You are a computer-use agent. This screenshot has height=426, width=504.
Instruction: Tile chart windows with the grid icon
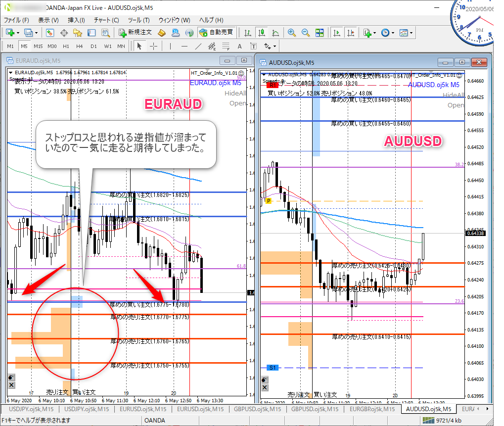pos(319,33)
